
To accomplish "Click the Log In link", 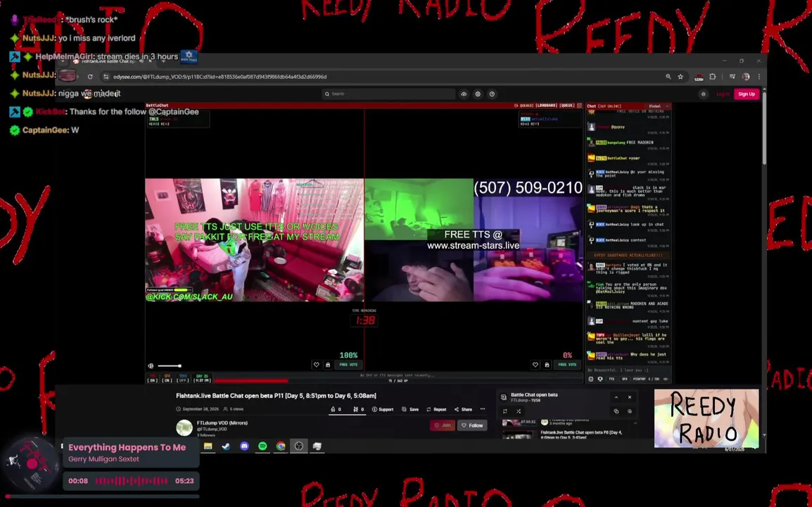I will (723, 94).
